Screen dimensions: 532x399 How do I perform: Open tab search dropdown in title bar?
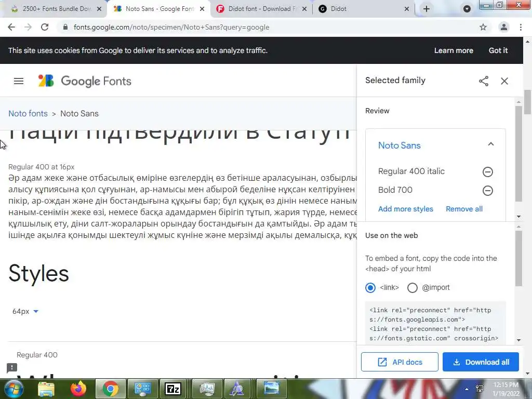(x=467, y=9)
